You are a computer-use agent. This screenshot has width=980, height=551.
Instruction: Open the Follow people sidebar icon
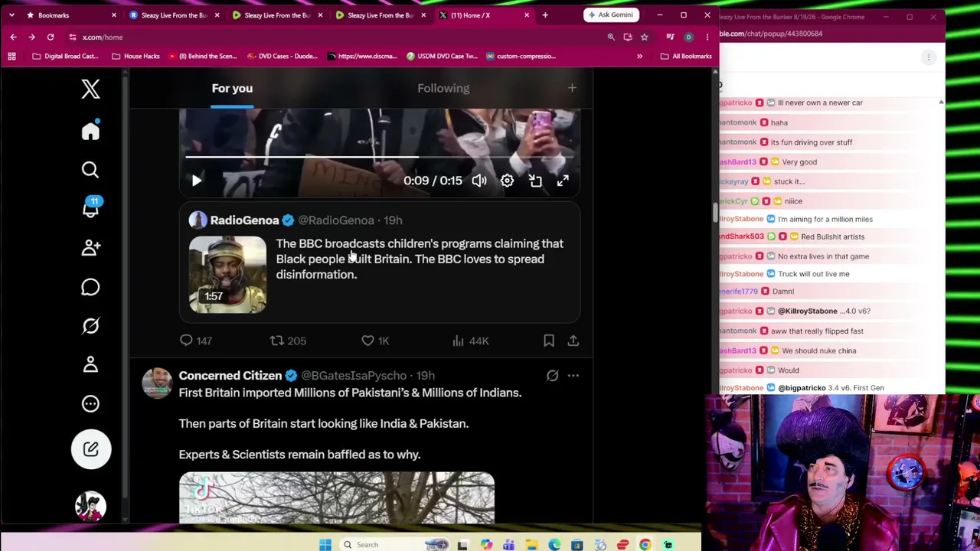(90, 247)
